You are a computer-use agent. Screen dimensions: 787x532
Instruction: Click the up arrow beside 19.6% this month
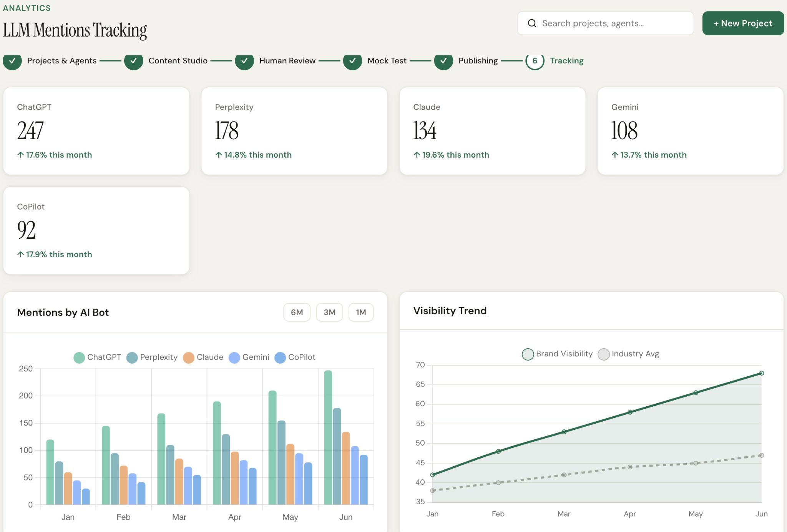point(417,155)
